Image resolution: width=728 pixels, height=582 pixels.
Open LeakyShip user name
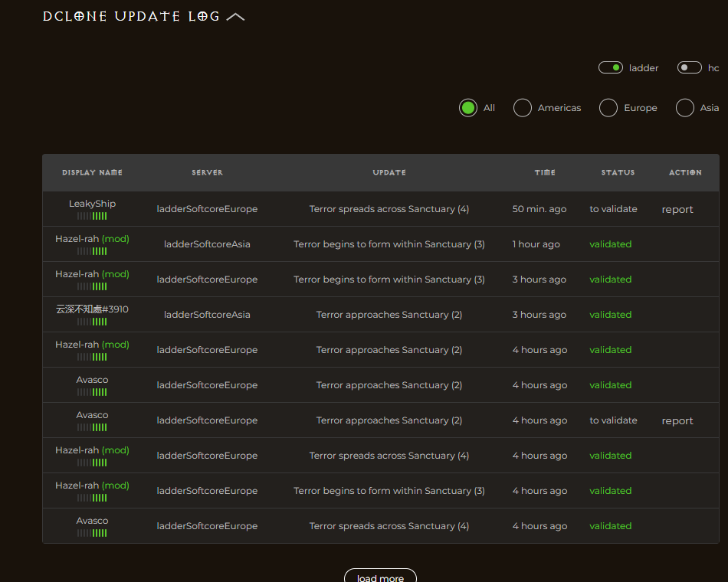tap(92, 204)
